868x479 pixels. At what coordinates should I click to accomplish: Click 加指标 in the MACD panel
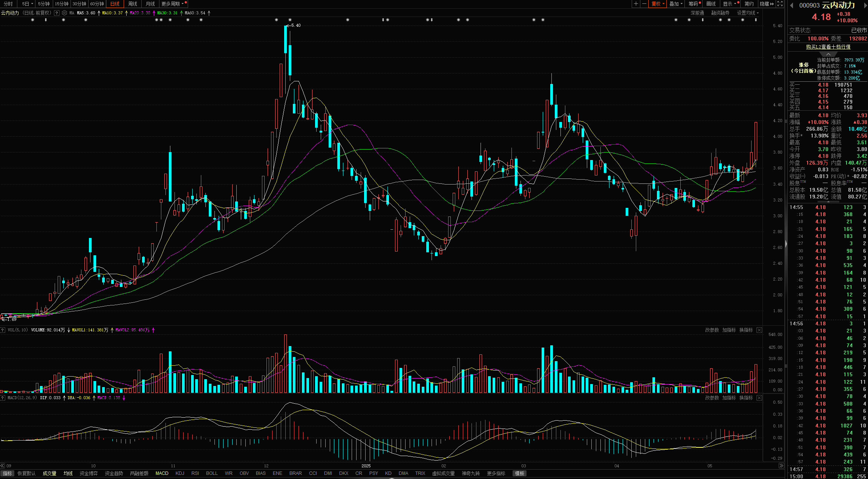(x=729, y=398)
